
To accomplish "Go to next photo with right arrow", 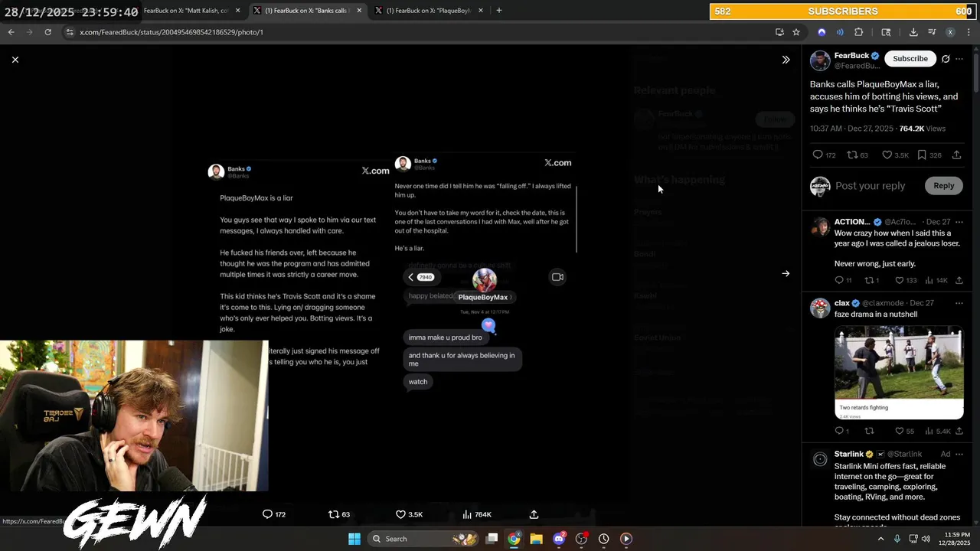I will pos(786,273).
